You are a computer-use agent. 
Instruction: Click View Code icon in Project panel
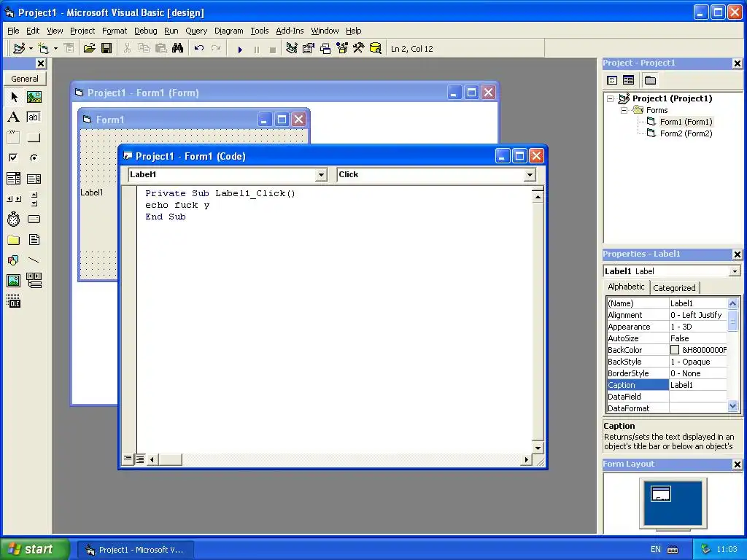tap(612, 80)
